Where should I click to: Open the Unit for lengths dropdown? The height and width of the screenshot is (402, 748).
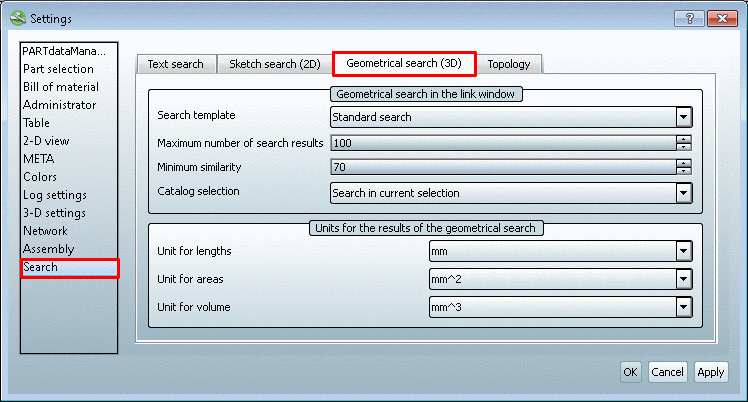(561, 251)
